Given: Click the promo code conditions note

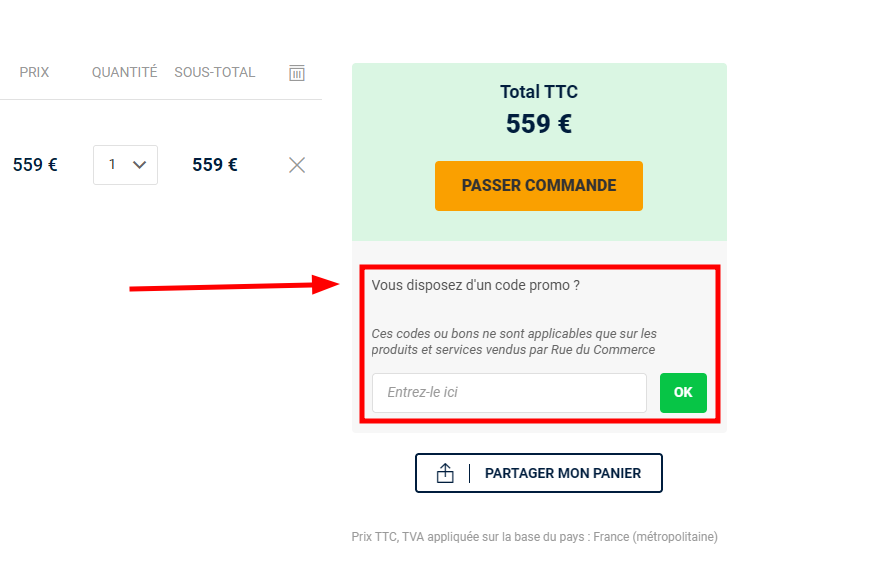Looking at the screenshot, I should pos(514,341).
